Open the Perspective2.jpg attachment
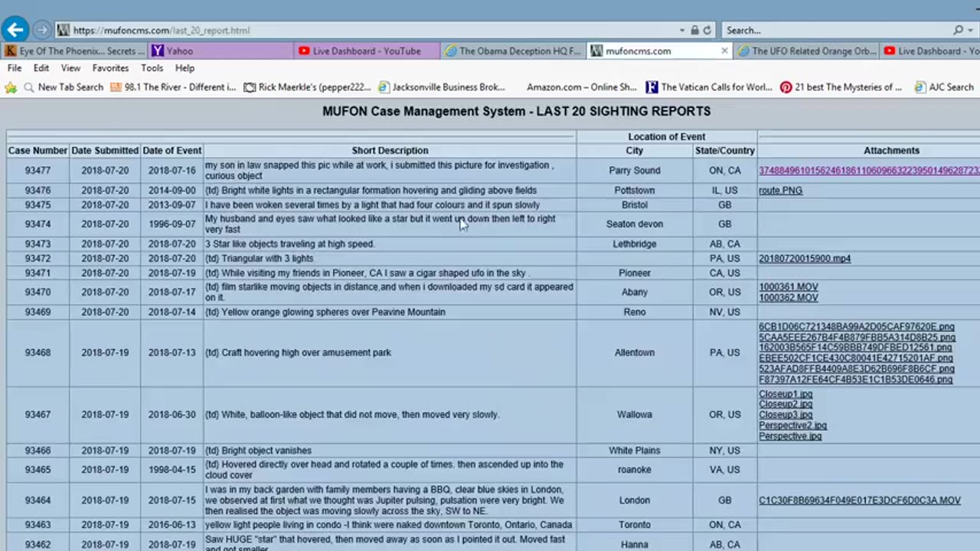 pyautogui.click(x=792, y=425)
